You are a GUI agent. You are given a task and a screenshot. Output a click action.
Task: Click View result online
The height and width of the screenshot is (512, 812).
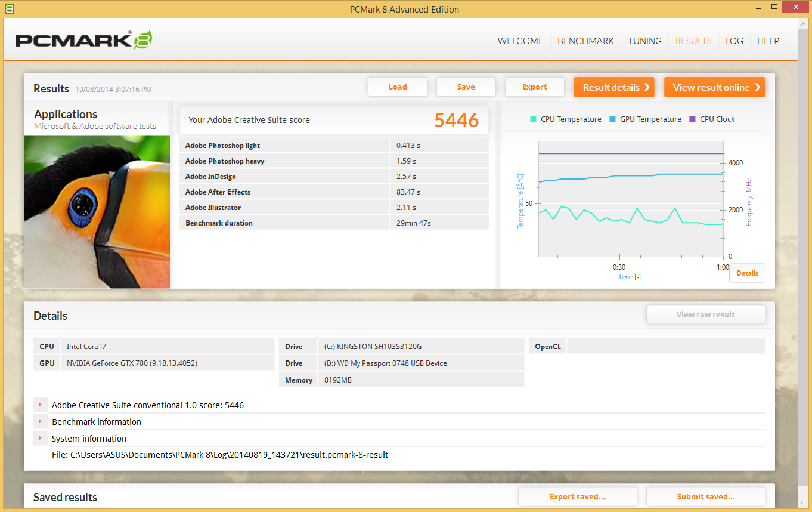click(714, 87)
